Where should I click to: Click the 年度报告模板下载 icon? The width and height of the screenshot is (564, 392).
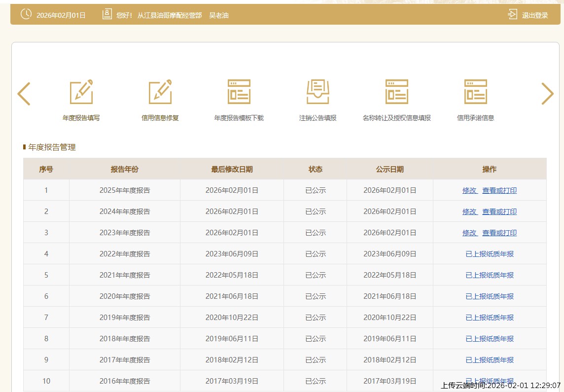coord(239,92)
